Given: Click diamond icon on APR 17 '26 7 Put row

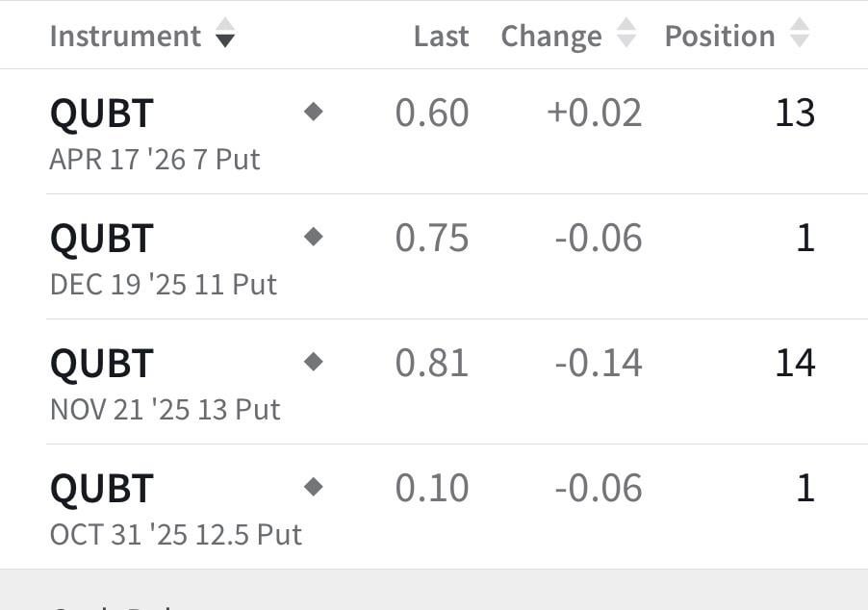Looking at the screenshot, I should pos(313,113).
